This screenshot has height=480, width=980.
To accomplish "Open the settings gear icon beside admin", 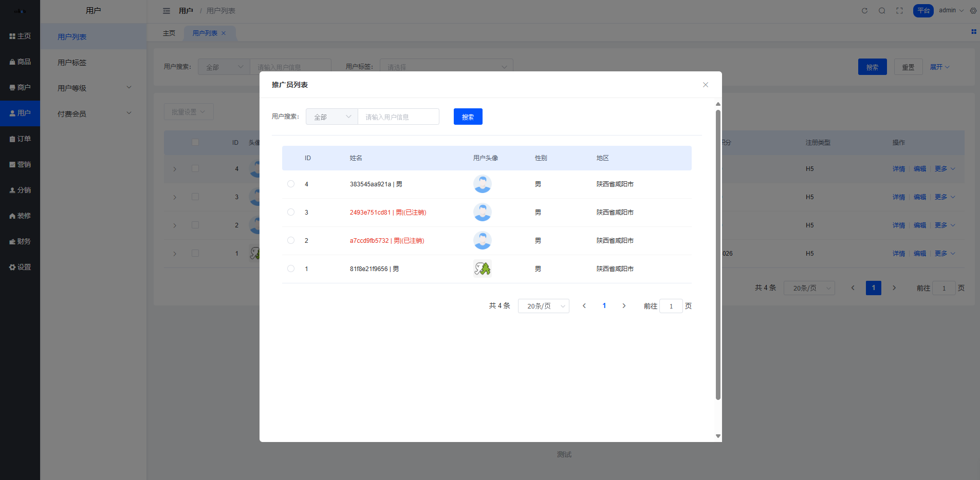I will pyautogui.click(x=973, y=11).
